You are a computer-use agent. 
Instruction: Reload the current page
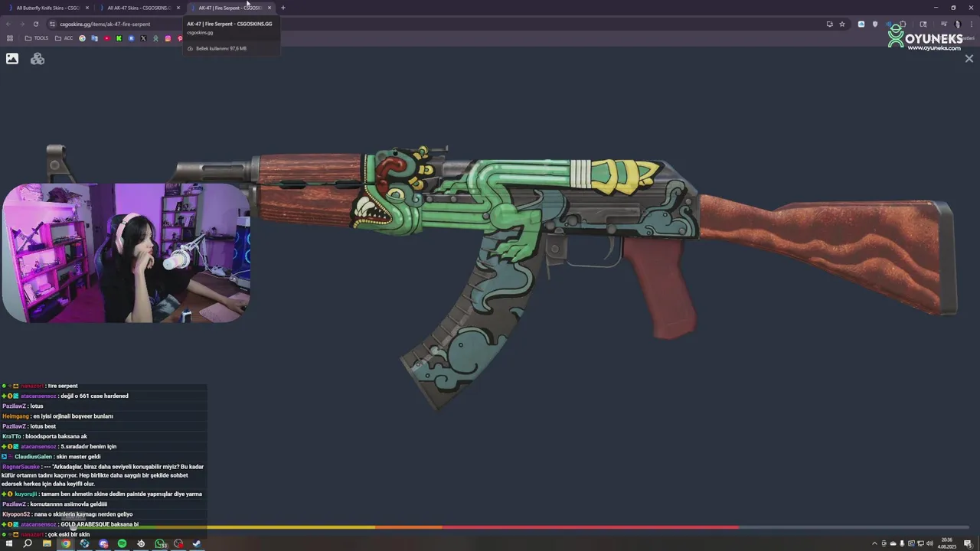click(35, 24)
